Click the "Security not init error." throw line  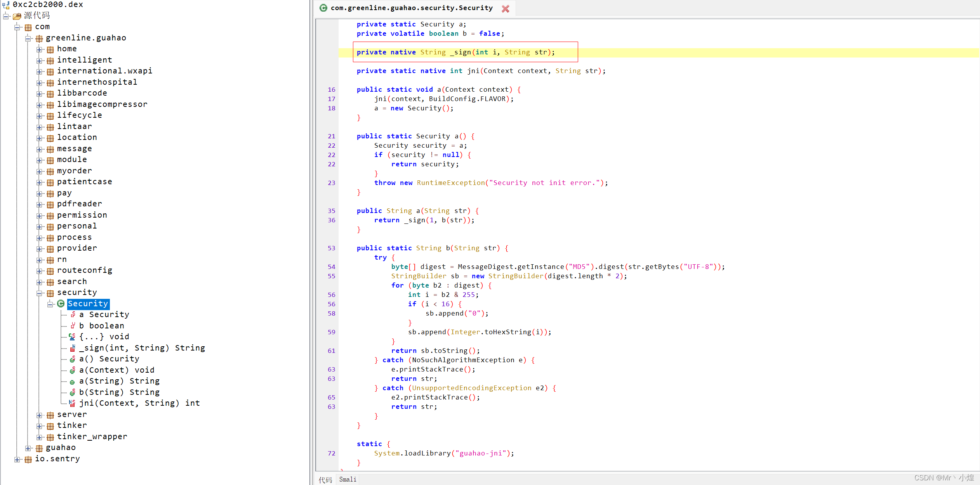(x=491, y=183)
